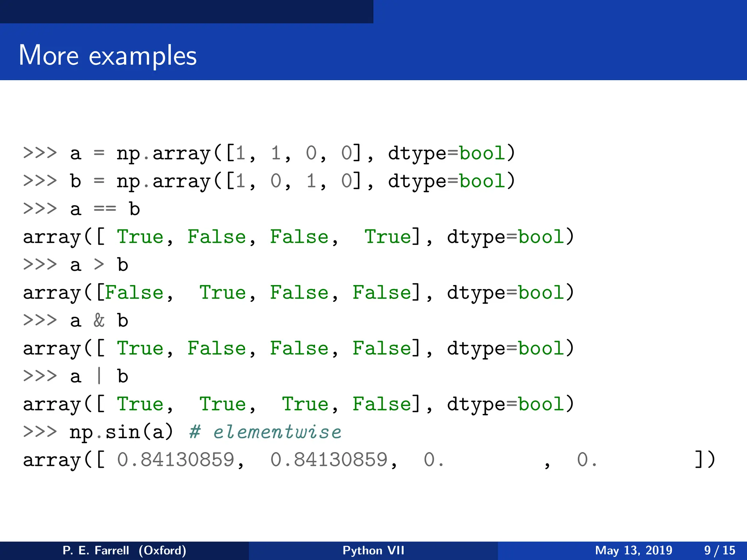747x560 pixels.
Task: Click the page number '9 / 15'
Action: click(x=720, y=550)
